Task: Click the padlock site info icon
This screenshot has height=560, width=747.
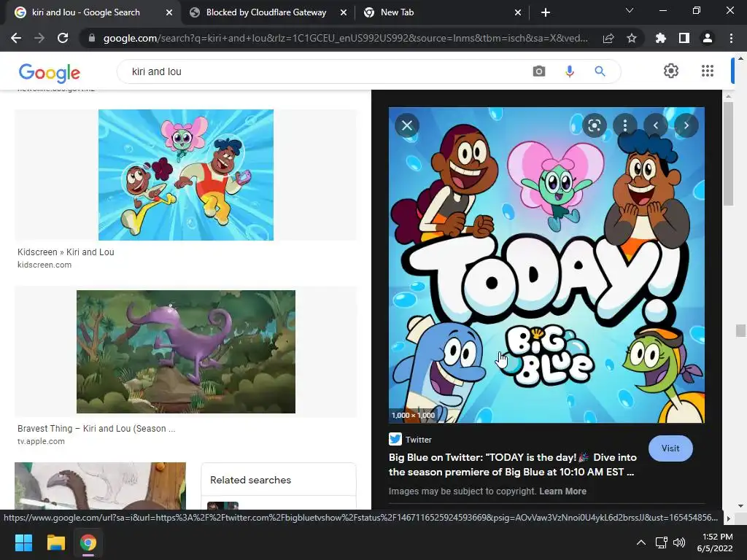Action: pyautogui.click(x=91, y=38)
